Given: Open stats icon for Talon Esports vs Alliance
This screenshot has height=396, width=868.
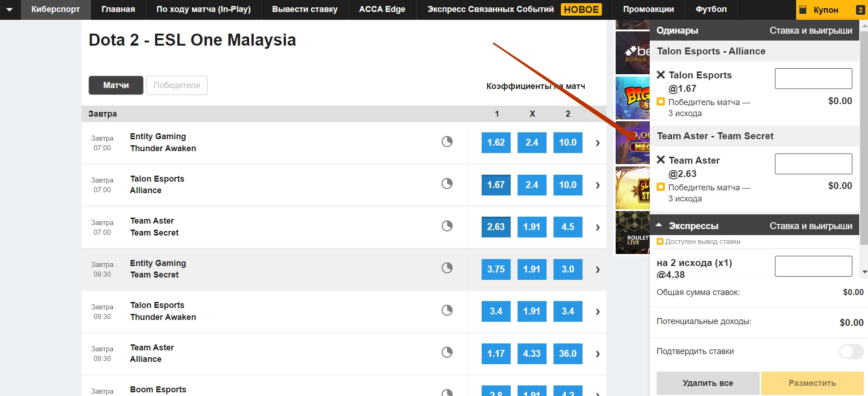Looking at the screenshot, I should (447, 183).
